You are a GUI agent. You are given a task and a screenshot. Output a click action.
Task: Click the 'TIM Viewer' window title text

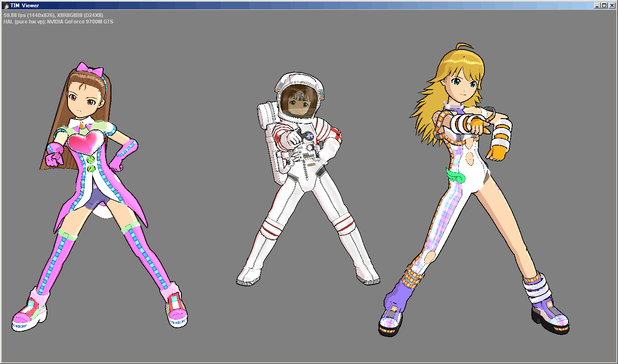pos(25,6)
